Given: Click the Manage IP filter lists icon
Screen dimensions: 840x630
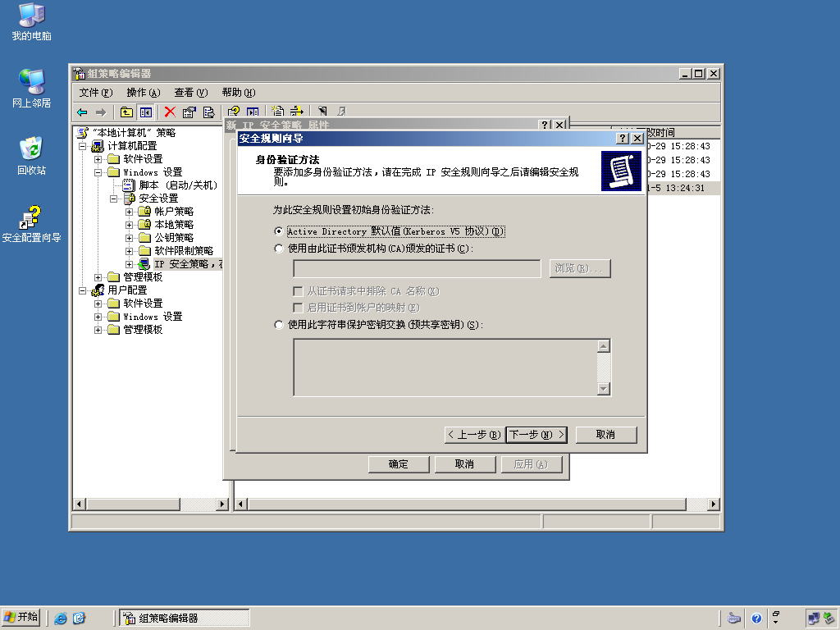Looking at the screenshot, I should 297,111.
